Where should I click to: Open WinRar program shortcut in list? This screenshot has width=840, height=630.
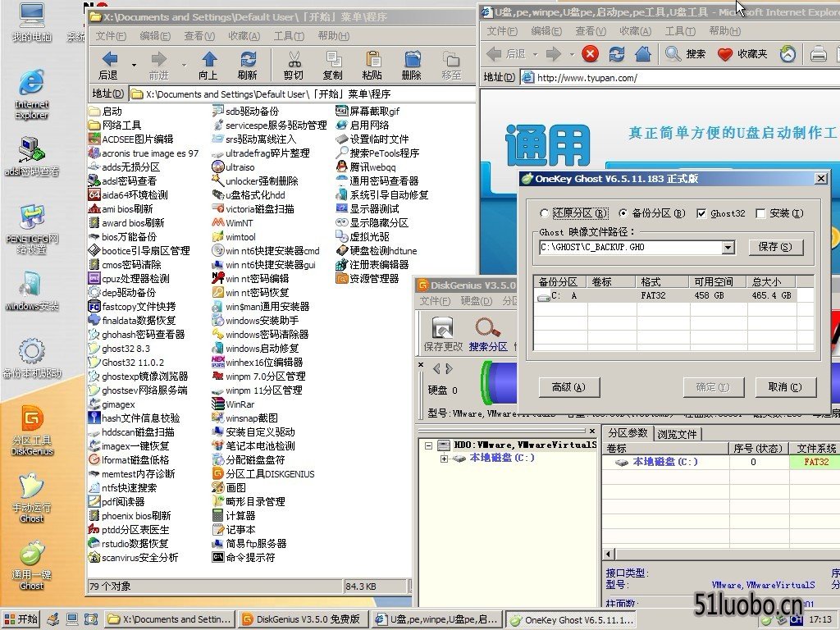[x=234, y=404]
